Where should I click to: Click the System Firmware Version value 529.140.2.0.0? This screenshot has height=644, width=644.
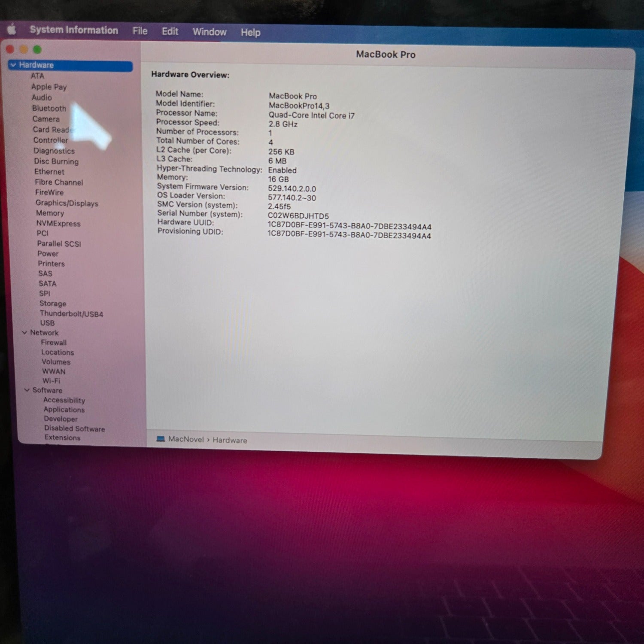292,188
